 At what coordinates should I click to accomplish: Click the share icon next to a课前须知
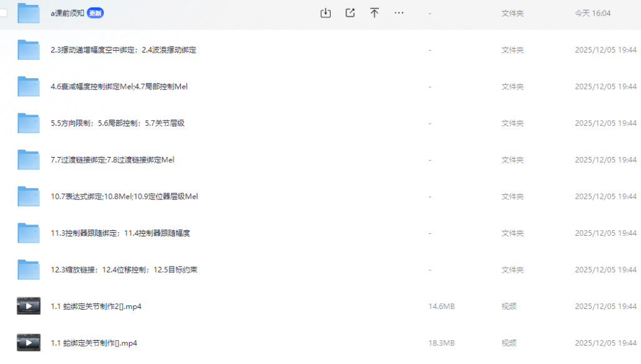coord(350,13)
